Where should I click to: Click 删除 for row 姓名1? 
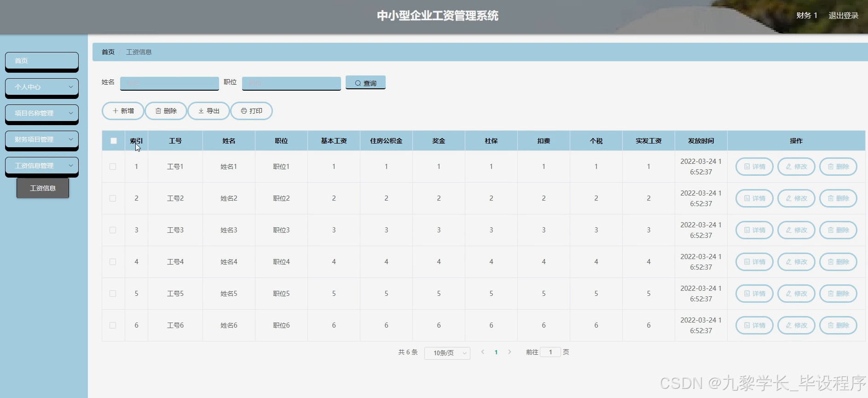tap(838, 167)
